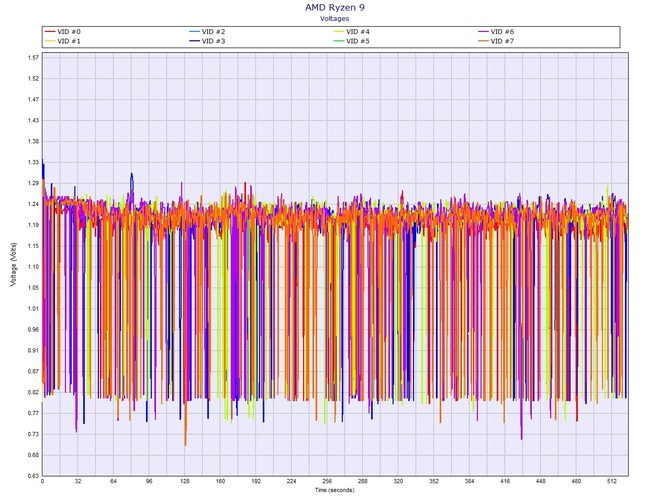670x502 pixels.
Task: Click the red VID #0 color line swatch
Action: pyautogui.click(x=50, y=32)
